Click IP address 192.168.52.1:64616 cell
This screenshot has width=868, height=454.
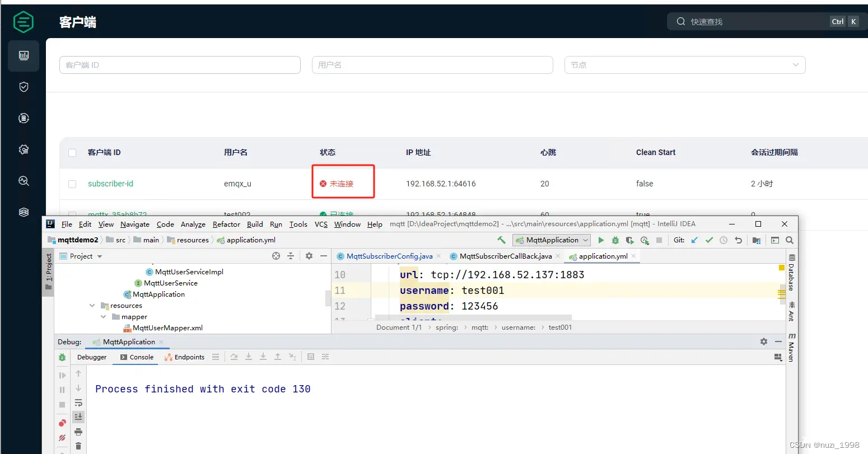point(441,184)
